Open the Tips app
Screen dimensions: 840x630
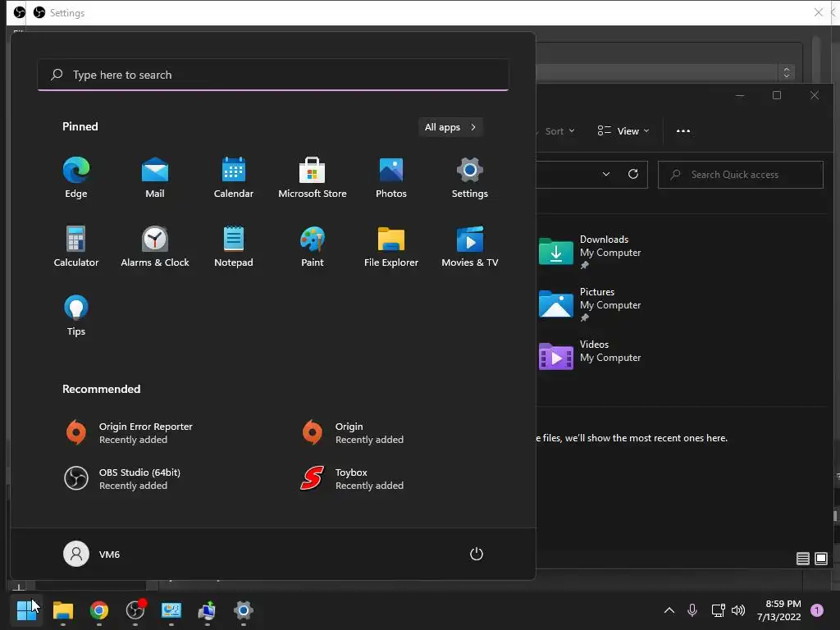point(76,315)
